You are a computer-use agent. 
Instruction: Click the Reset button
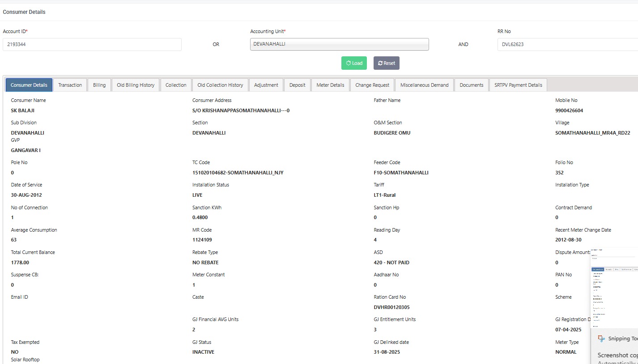387,63
